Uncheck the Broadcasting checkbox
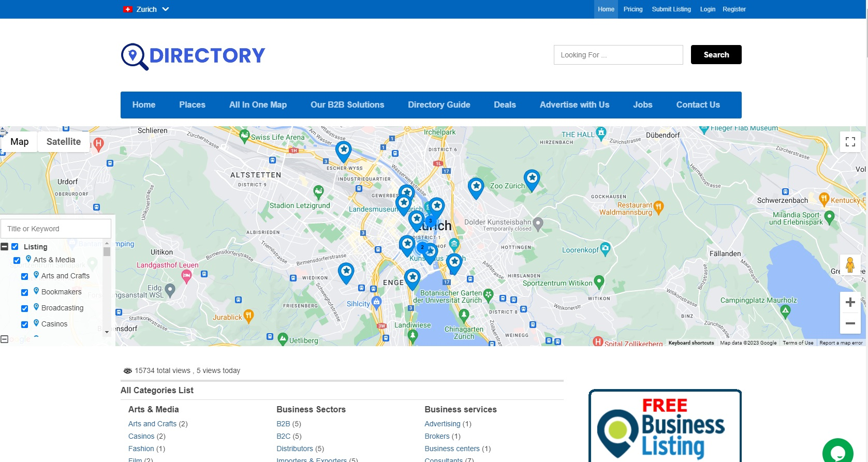868x462 pixels. (x=24, y=308)
